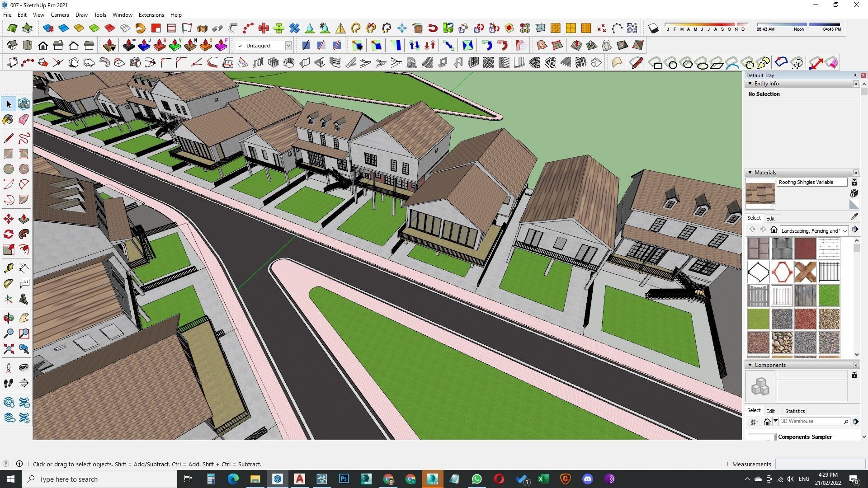The image size is (868, 488).
Task: Switch to Iso view house icon
Action: pos(12,46)
